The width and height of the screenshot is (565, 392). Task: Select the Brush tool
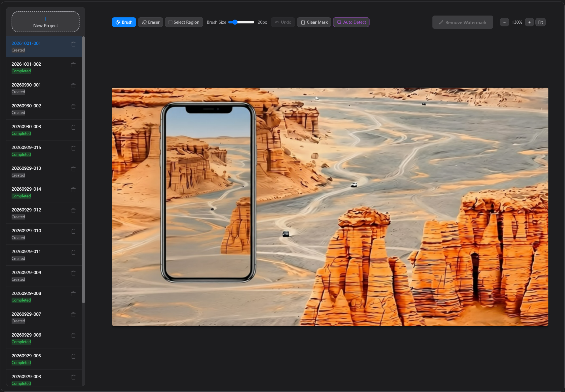[124, 22]
